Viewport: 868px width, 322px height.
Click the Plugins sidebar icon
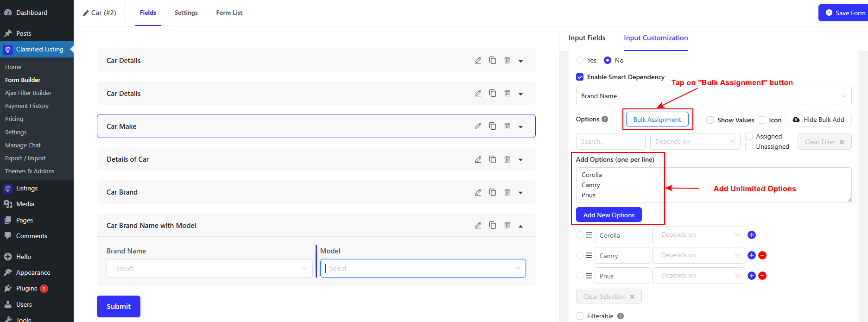[x=8, y=288]
